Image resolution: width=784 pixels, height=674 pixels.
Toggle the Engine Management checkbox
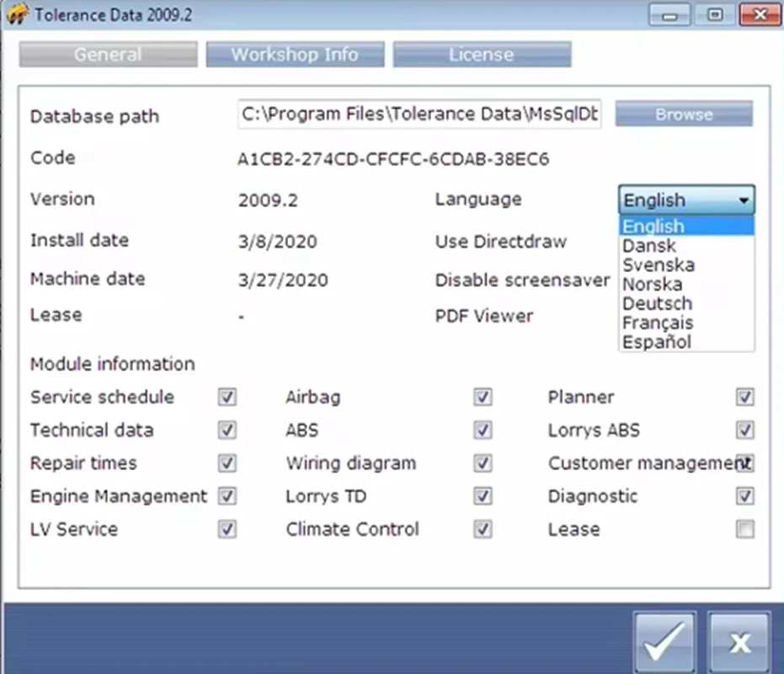pyautogui.click(x=227, y=496)
